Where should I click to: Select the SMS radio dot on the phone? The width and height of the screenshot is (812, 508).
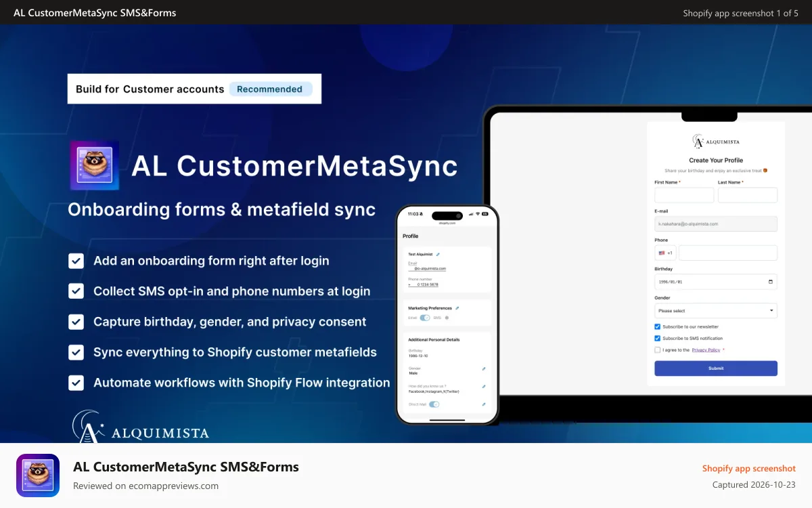[447, 317]
